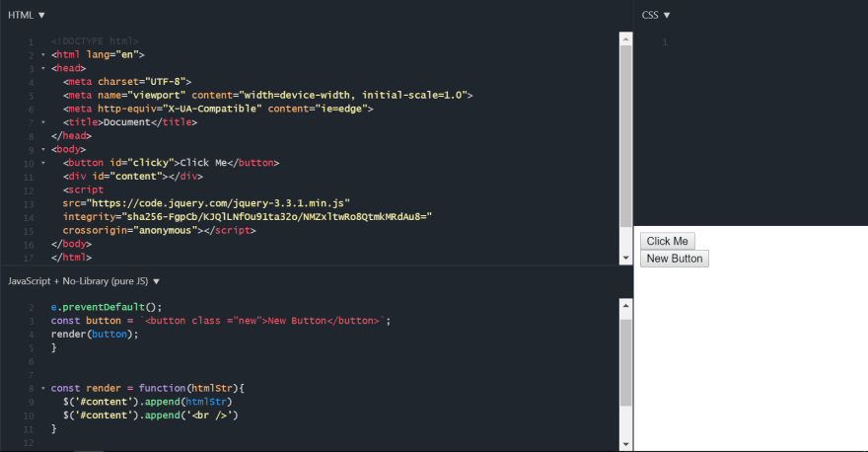
Task: Collapse the title fold arrow on line 7
Action: [43, 121]
